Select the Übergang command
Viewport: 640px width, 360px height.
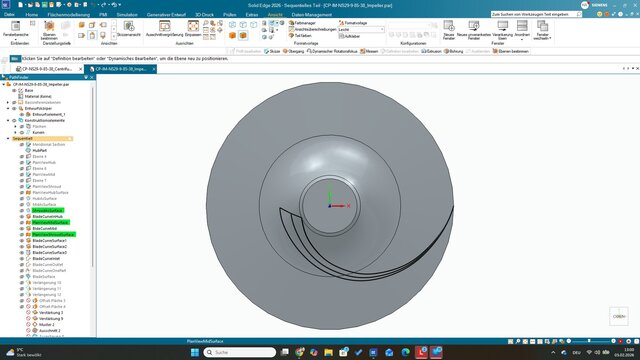coord(293,51)
